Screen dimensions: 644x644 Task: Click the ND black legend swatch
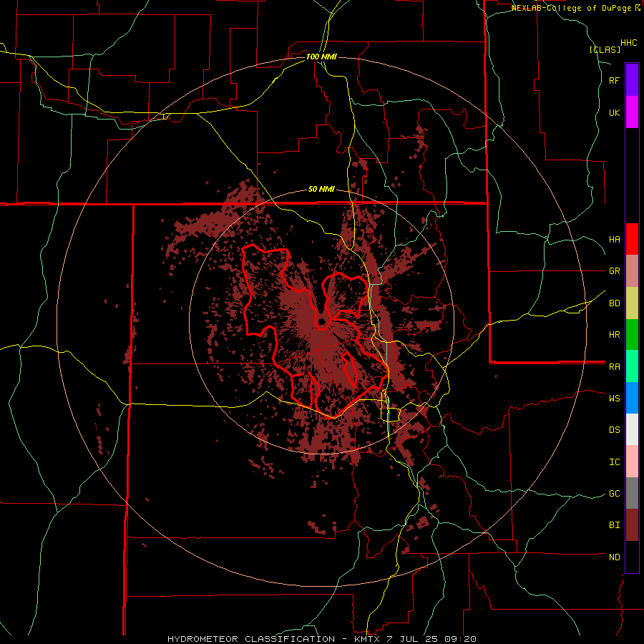click(632, 557)
